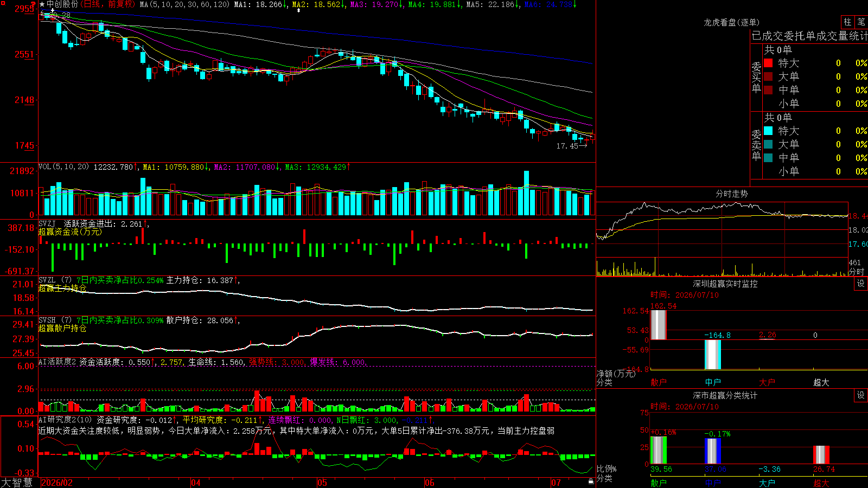
Task: Click the 05 month marker on timeline
Action: (x=322, y=483)
